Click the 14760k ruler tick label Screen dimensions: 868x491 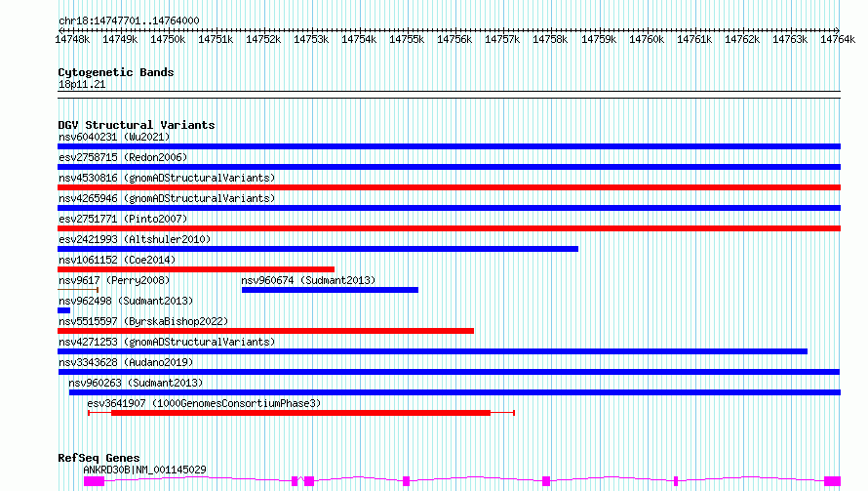tap(647, 39)
